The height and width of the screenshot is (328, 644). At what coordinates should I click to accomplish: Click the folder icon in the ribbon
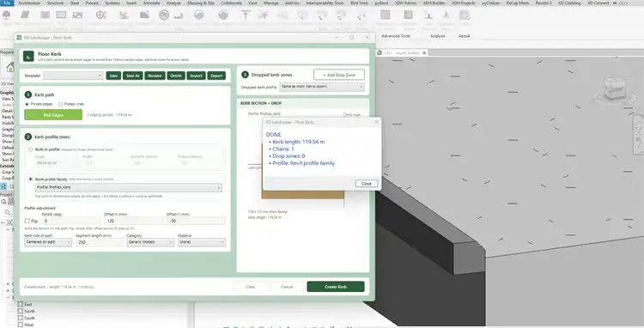pyautogui.click(x=144, y=15)
